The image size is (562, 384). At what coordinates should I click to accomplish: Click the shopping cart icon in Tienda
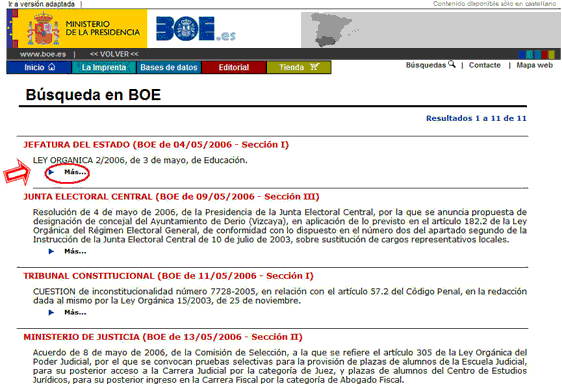pos(314,67)
